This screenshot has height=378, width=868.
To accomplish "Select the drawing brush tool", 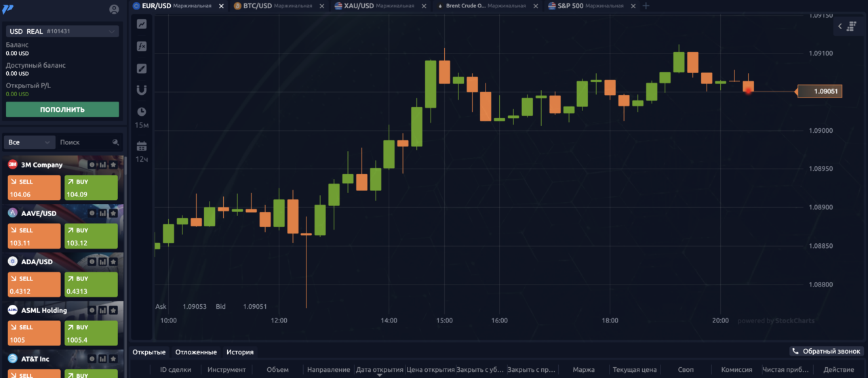I will [142, 68].
